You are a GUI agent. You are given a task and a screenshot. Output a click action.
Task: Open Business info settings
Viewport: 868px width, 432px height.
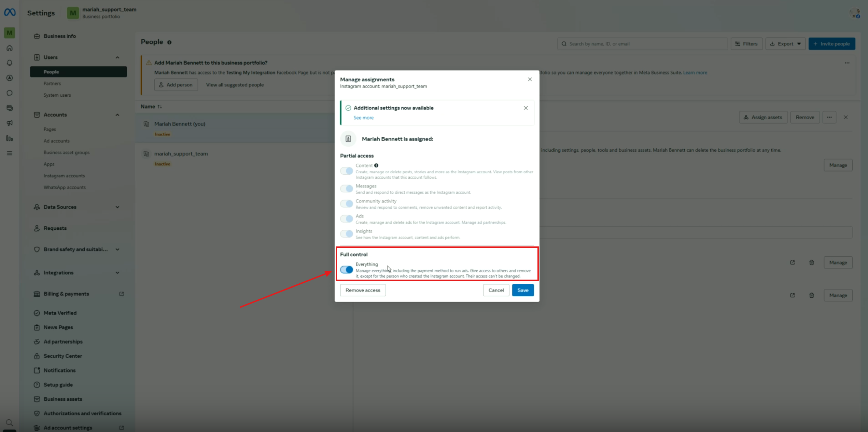59,36
